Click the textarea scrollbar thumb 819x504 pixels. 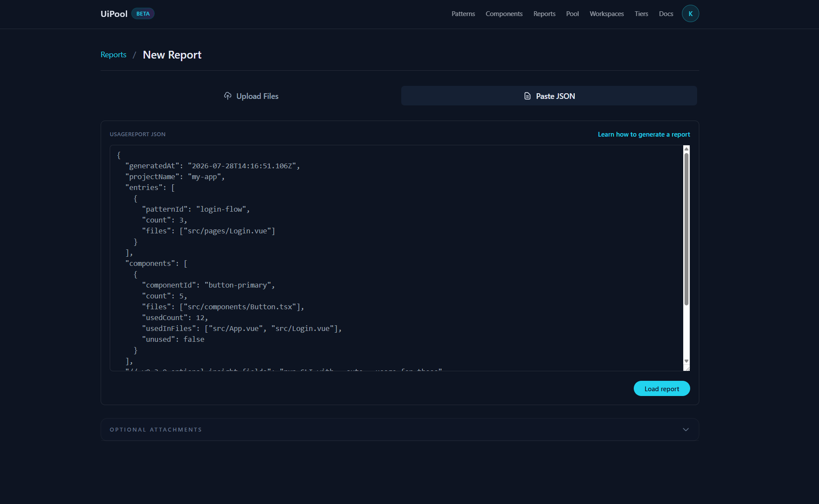coord(686,229)
